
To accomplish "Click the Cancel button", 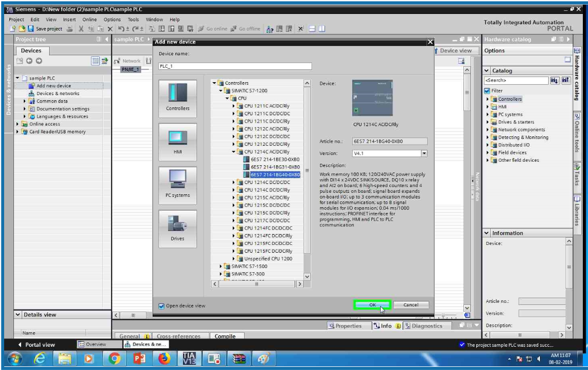I will (411, 305).
